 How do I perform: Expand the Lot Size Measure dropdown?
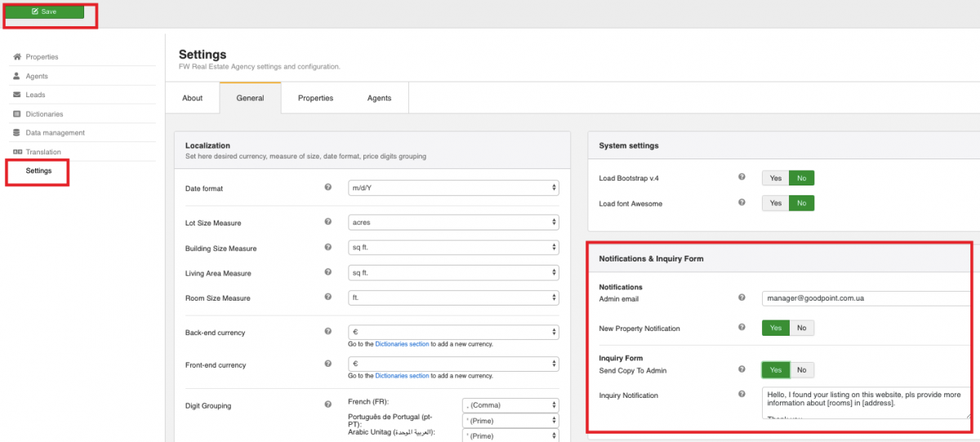tap(453, 222)
